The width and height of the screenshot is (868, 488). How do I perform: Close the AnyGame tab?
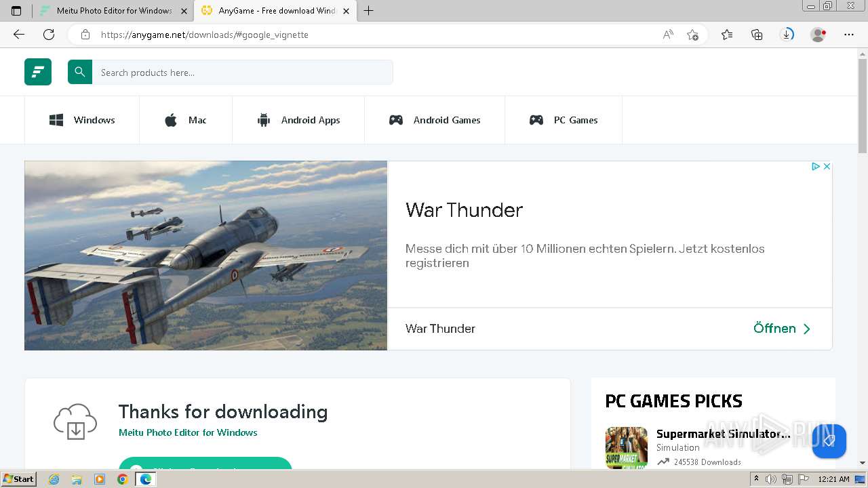[346, 11]
